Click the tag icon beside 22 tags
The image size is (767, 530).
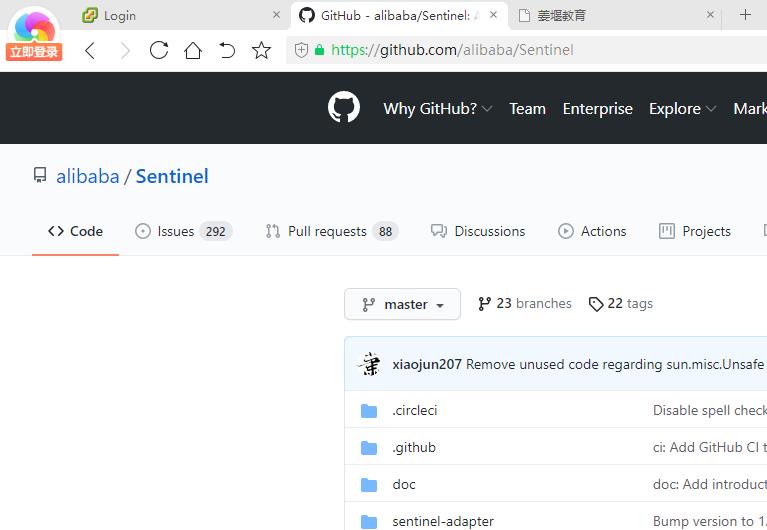coord(596,304)
